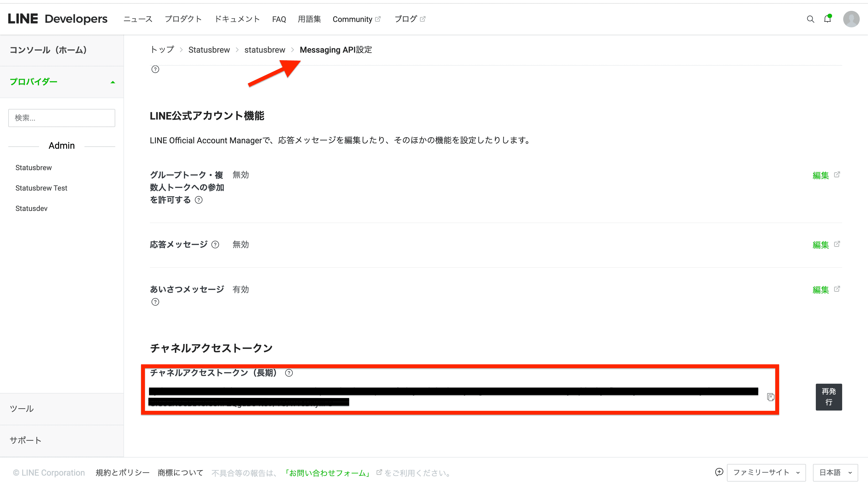Focus the provider 検索 input field
The width and height of the screenshot is (868, 488).
coord(62,118)
